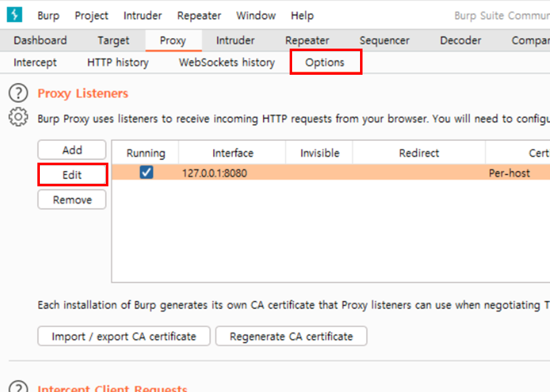Viewport: 550px width, 392px height.
Task: Click Regenerate CA certificate button
Action: [x=291, y=336]
